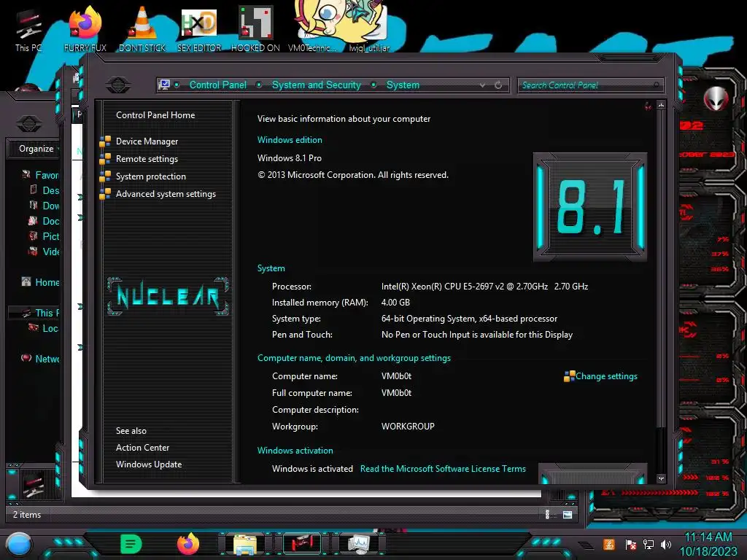Open Windows Update link
Image resolution: width=747 pixels, height=560 pixels.
[x=149, y=464]
